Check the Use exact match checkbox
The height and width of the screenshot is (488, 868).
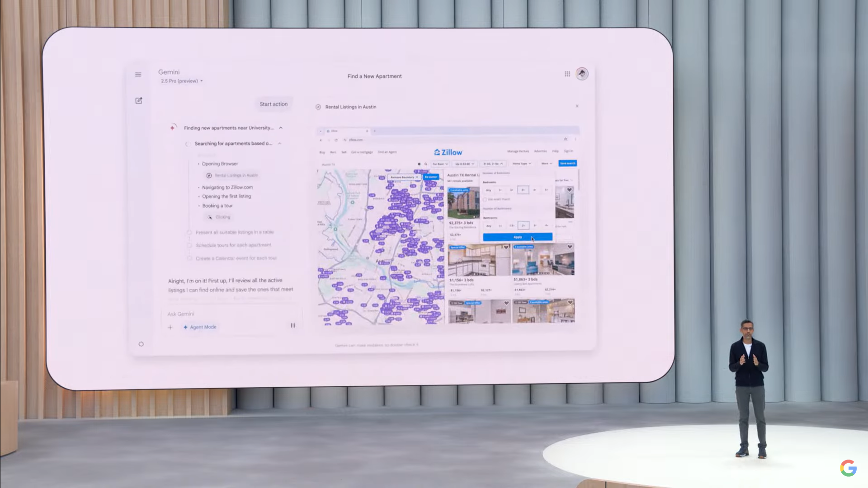[x=485, y=199]
